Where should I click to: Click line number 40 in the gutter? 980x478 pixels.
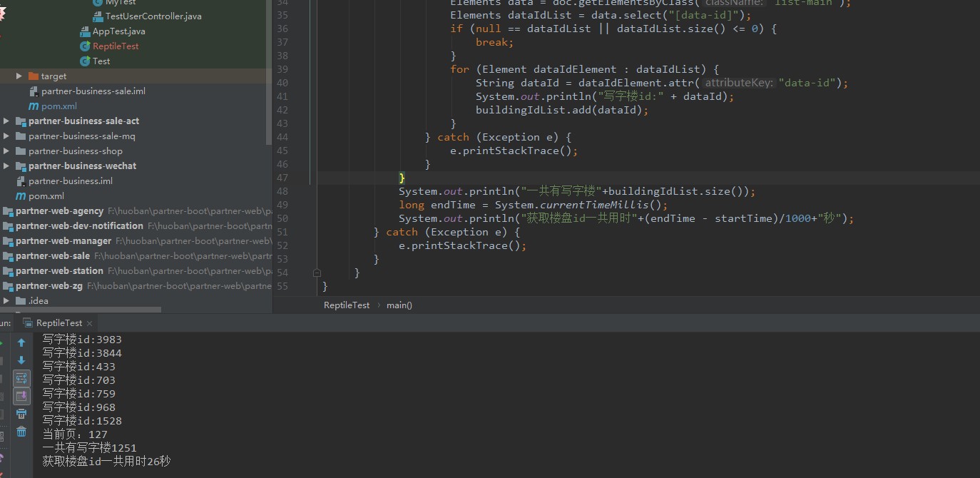(282, 83)
